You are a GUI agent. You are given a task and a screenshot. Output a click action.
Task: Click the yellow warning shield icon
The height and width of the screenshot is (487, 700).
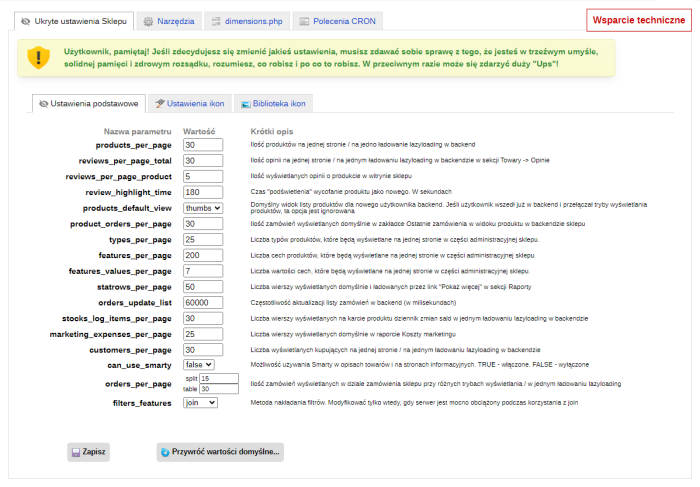pyautogui.click(x=38, y=57)
